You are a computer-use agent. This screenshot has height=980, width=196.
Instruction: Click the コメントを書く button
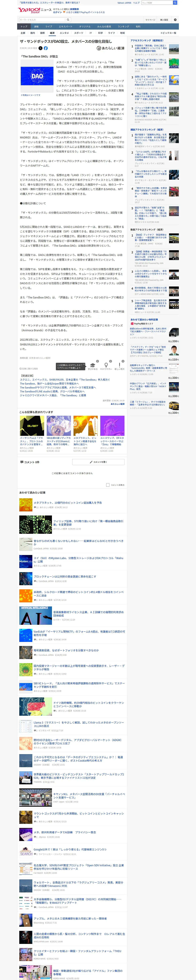[98, 462]
